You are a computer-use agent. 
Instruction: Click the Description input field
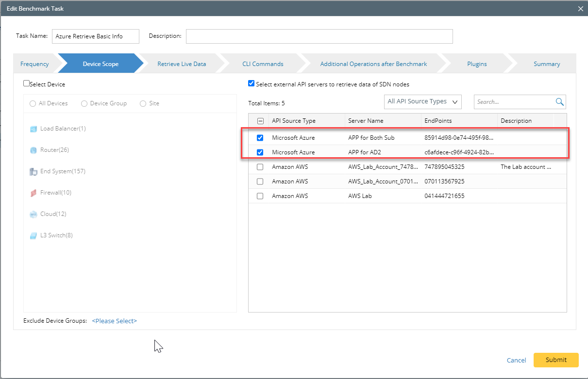(x=319, y=36)
